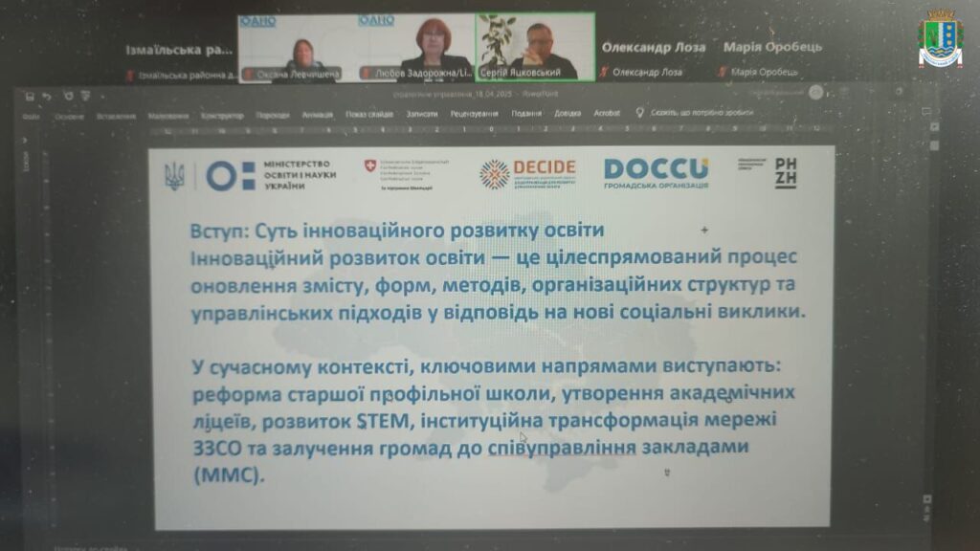Open the Конструктор ribbon tab

[x=222, y=115]
